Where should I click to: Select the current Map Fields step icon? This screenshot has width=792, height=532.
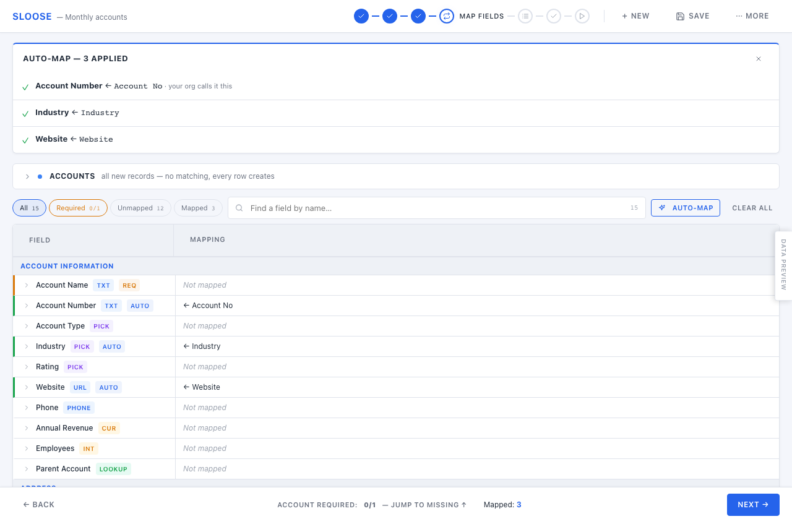[x=447, y=16]
